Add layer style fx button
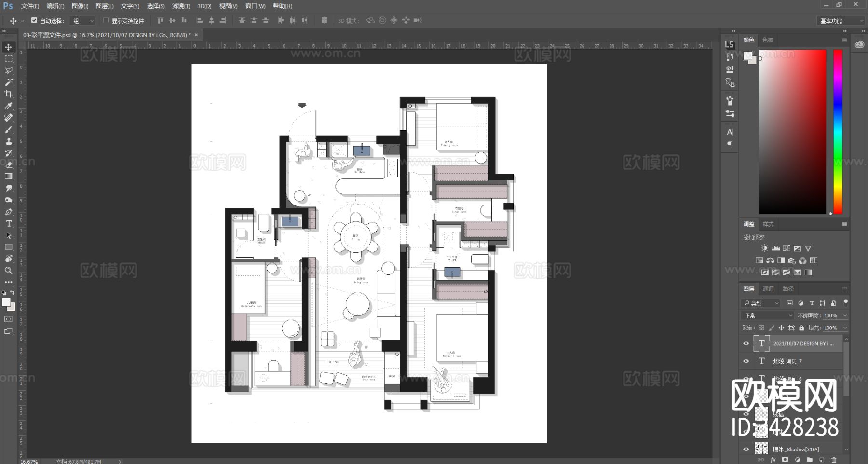The image size is (868, 464). [x=773, y=460]
